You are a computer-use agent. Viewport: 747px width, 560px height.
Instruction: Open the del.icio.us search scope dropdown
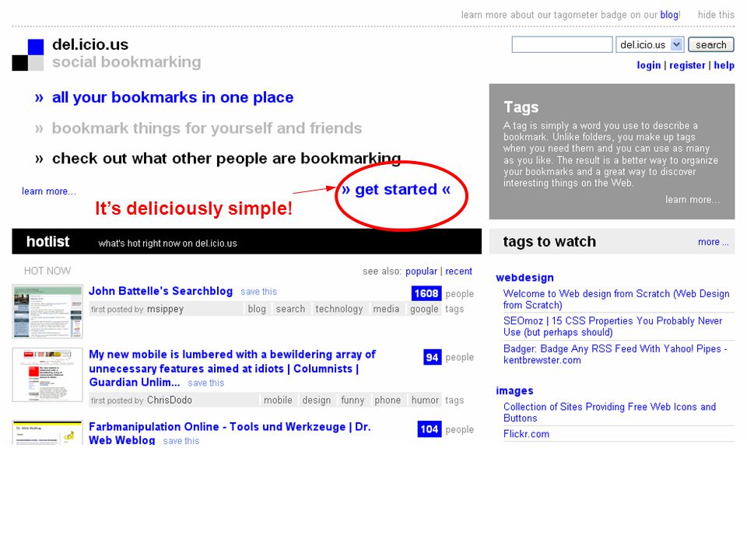click(650, 45)
